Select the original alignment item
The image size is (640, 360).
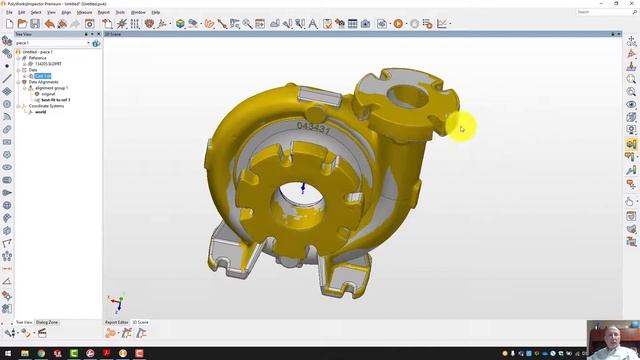(48, 94)
